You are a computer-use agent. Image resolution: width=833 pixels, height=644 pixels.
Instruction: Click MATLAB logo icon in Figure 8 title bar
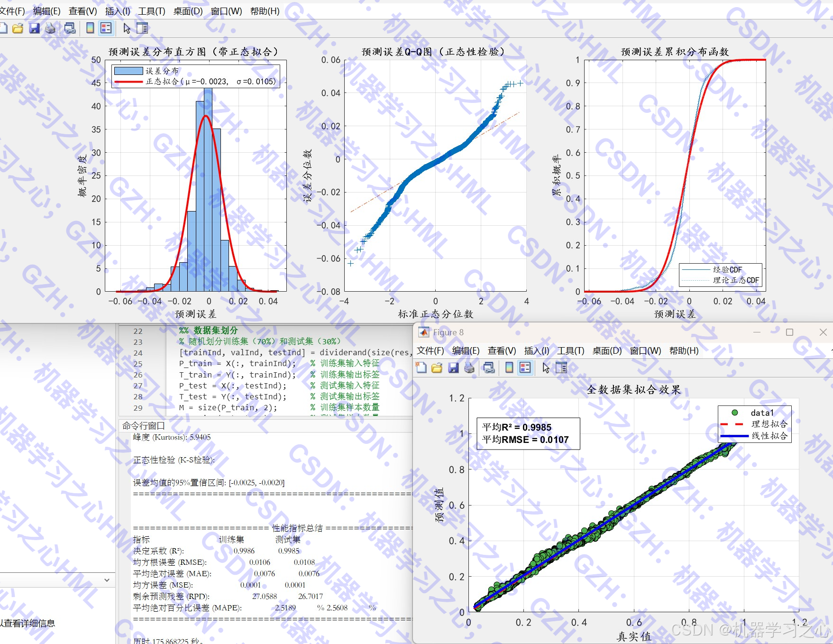click(424, 332)
